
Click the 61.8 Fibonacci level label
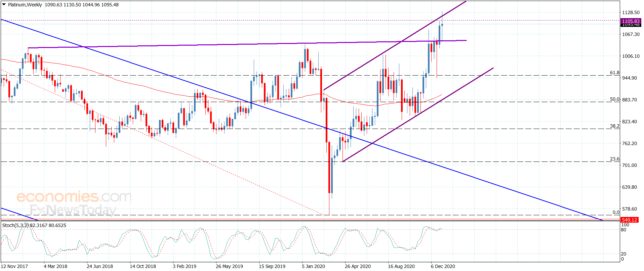pos(614,73)
